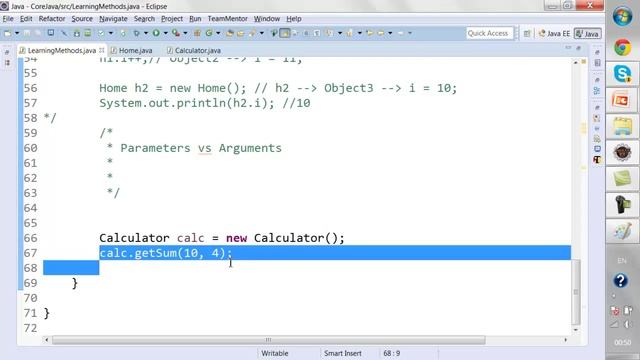Viewport: 640px width, 360px height.
Task: Close the LearningMethods.java tab
Action: click(102, 50)
